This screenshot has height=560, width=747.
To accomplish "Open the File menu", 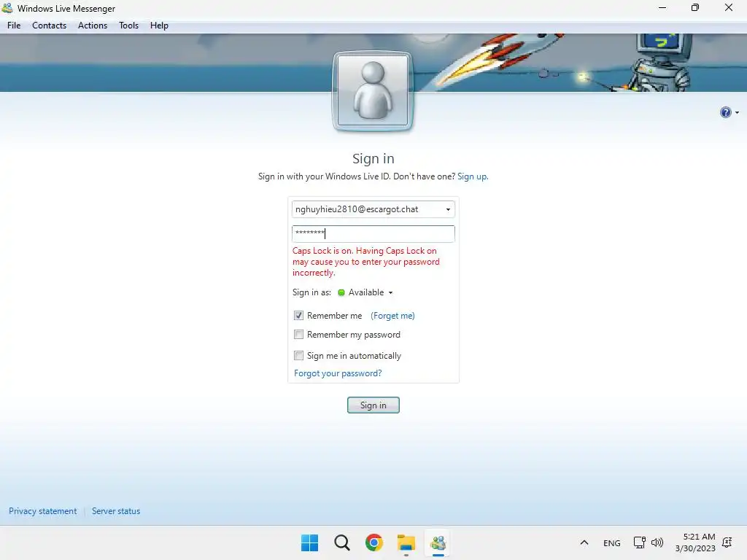I will coord(14,26).
